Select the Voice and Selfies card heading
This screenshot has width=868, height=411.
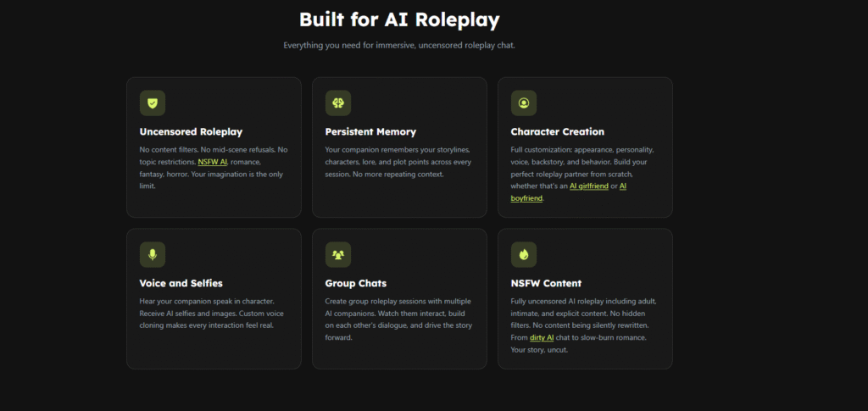point(181,283)
